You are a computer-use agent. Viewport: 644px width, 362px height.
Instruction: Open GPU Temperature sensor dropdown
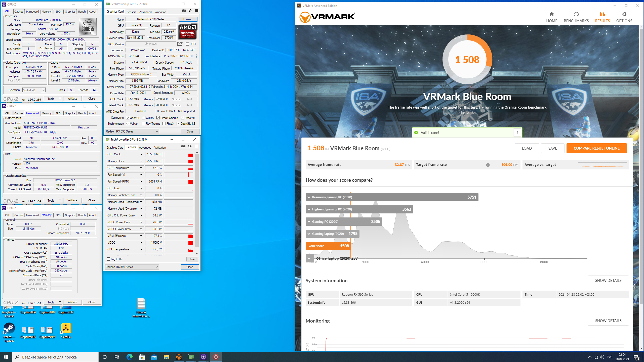(x=141, y=168)
